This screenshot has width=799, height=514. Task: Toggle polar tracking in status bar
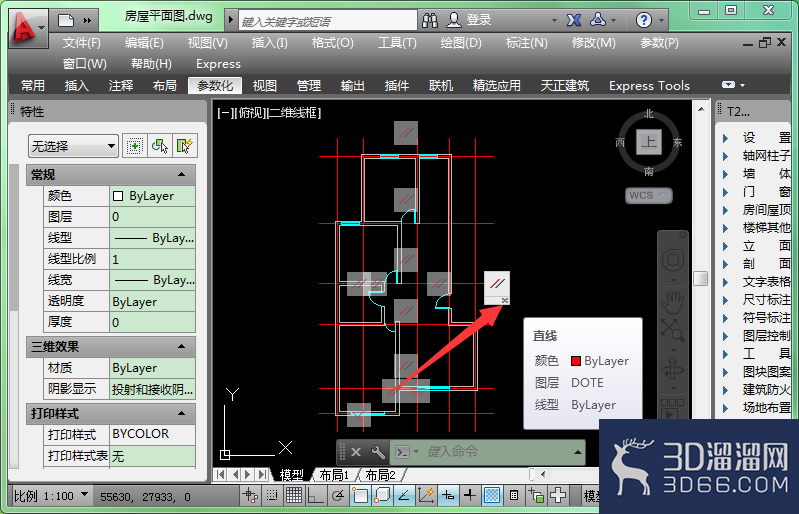tap(337, 495)
